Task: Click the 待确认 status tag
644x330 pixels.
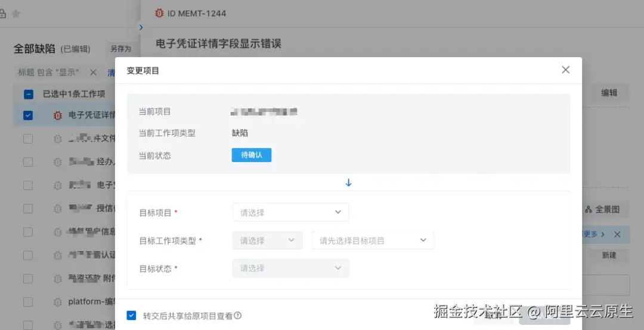Action: 252,155
